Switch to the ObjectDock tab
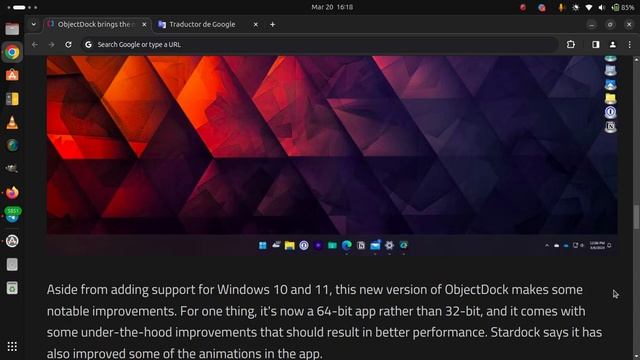This screenshot has width=640, height=360. (x=97, y=24)
